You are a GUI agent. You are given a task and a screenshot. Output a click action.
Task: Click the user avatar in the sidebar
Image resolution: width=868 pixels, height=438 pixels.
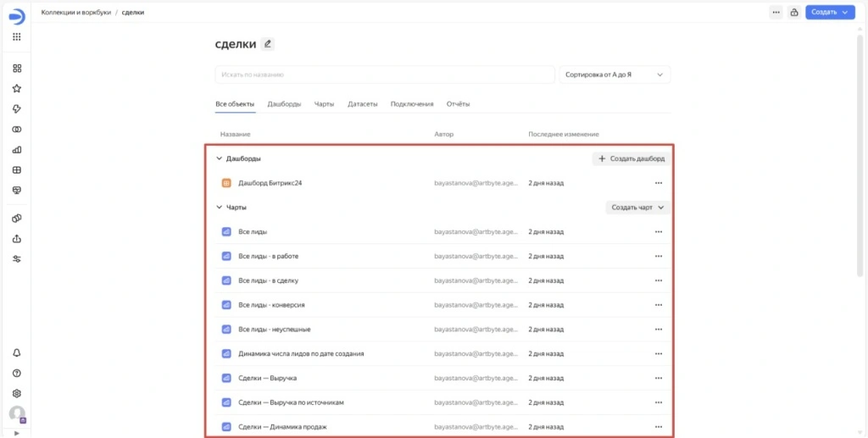click(x=17, y=414)
